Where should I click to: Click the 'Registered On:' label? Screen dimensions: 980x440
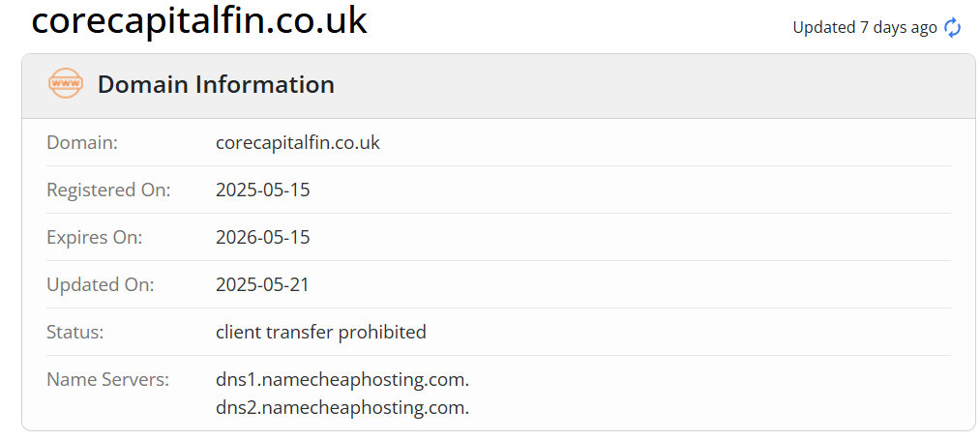tap(108, 190)
